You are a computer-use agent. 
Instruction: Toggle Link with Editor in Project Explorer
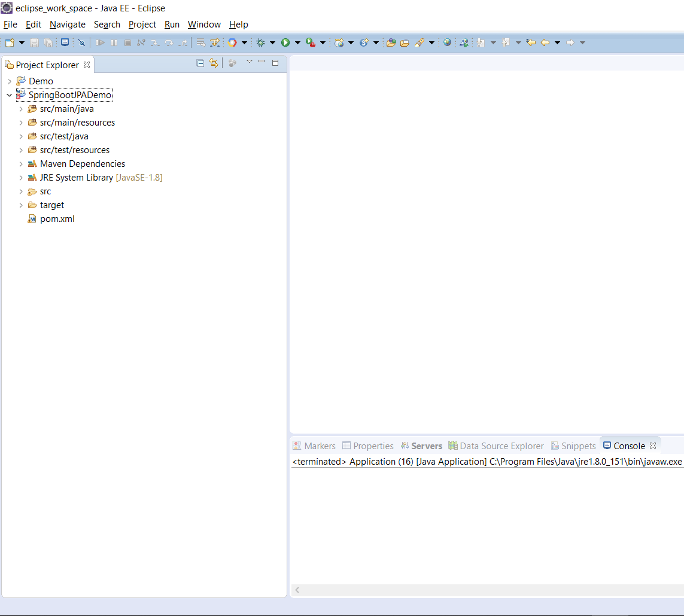click(213, 63)
